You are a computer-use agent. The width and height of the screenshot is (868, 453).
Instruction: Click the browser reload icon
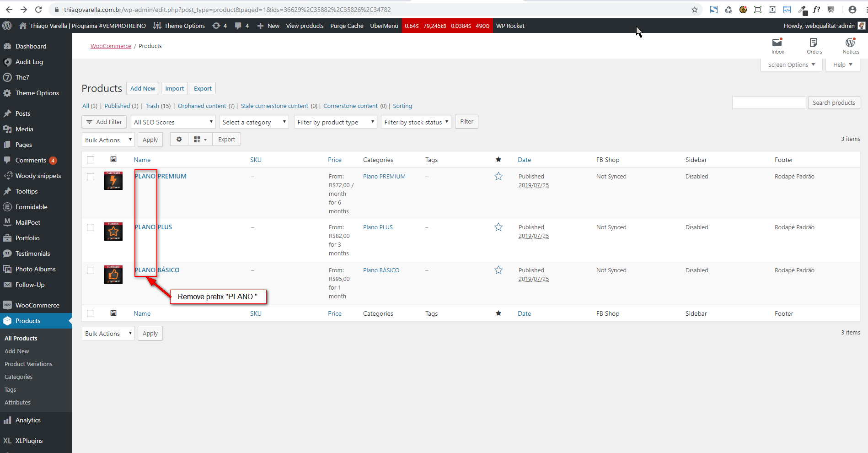[x=38, y=10]
